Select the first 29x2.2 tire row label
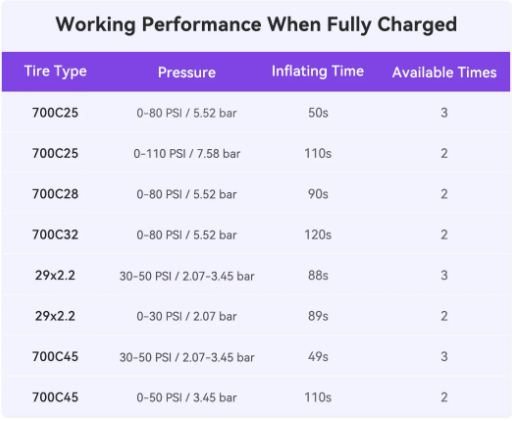512x421 pixels. [x=55, y=276]
